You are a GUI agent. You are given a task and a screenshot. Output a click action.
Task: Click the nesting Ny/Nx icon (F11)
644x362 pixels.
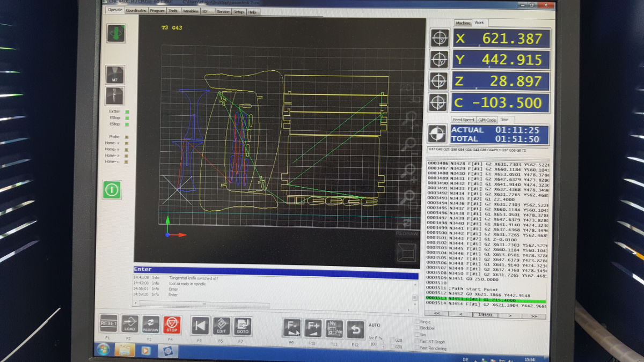334,329
